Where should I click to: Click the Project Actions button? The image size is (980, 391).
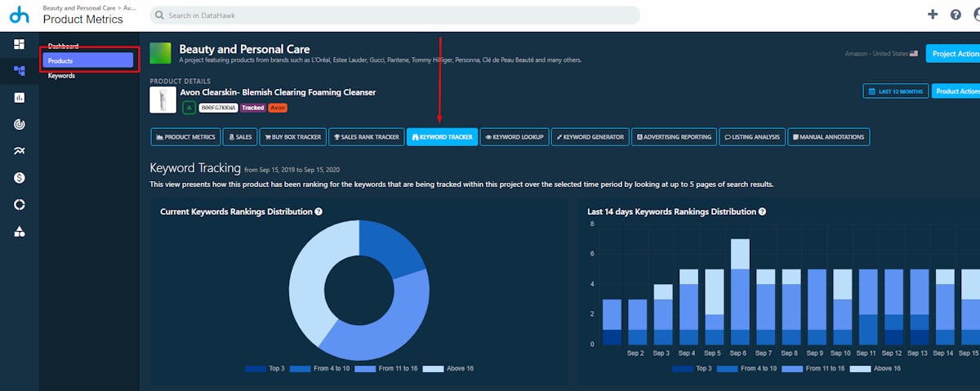click(952, 54)
